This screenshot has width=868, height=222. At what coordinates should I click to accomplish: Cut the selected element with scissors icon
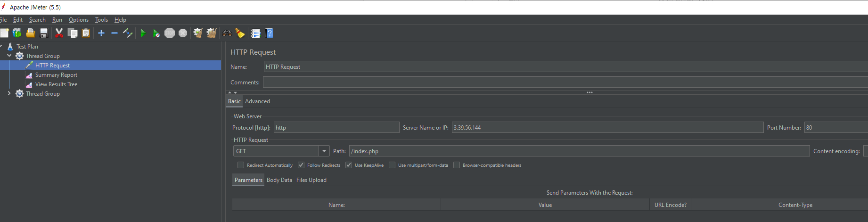pyautogui.click(x=59, y=33)
